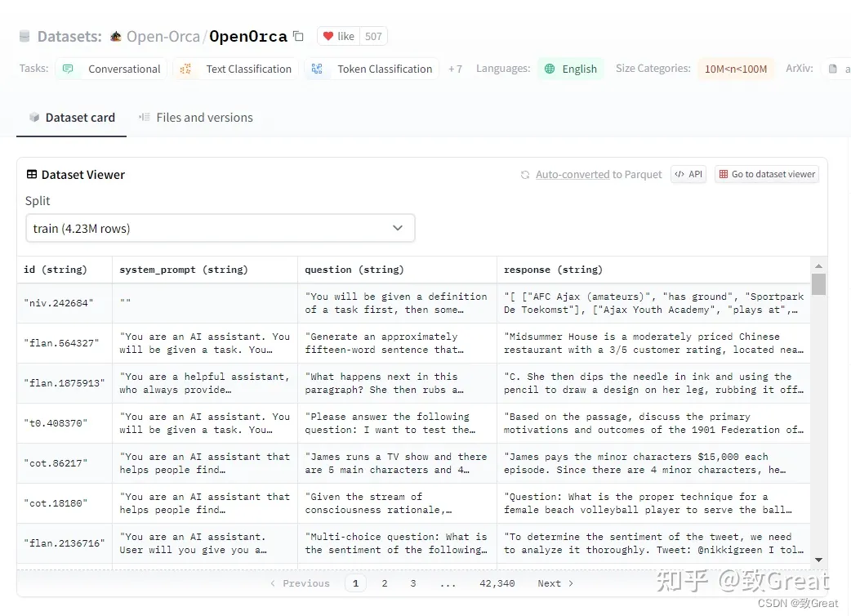Screen dimensions: 851x616
Task: Jump to last page 42,340
Action: (497, 583)
